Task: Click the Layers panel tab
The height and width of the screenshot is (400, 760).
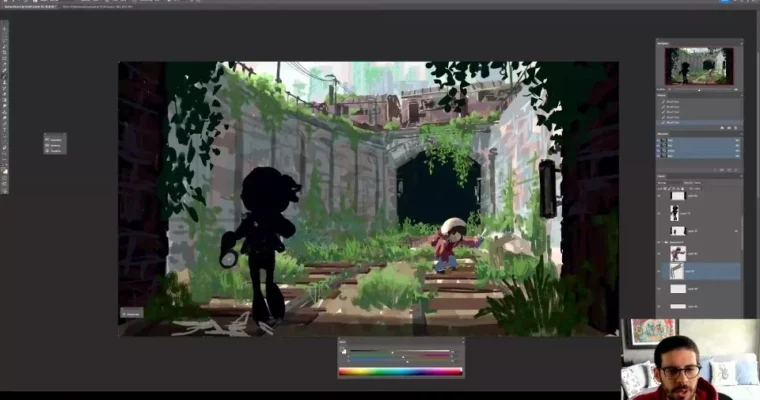Action: pyautogui.click(x=661, y=176)
